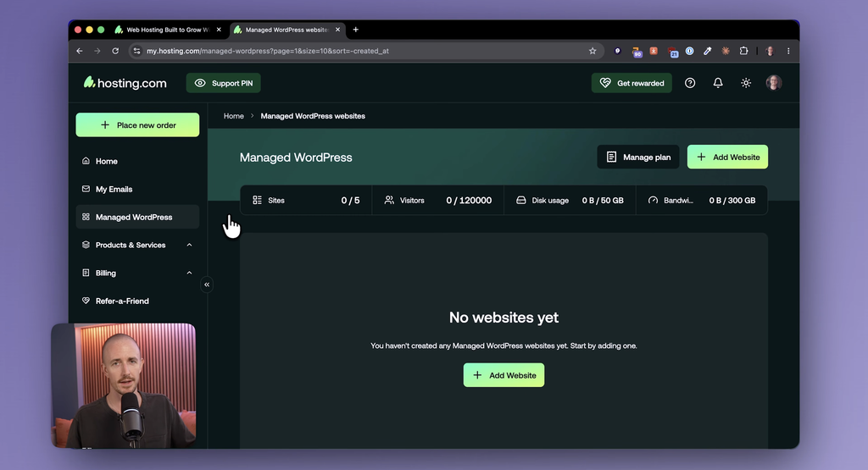This screenshot has height=470, width=868.
Task: Close the Web Hosting Built to Grow tab
Action: click(x=220, y=30)
